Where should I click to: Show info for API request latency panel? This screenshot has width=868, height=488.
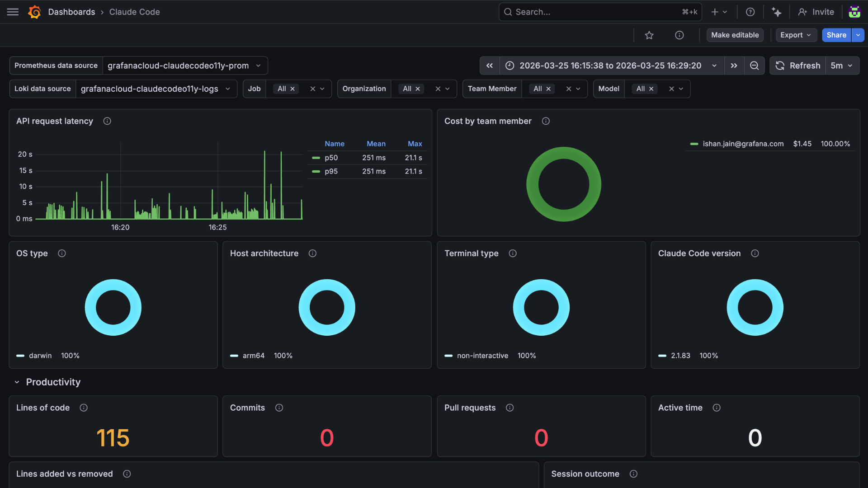click(107, 121)
